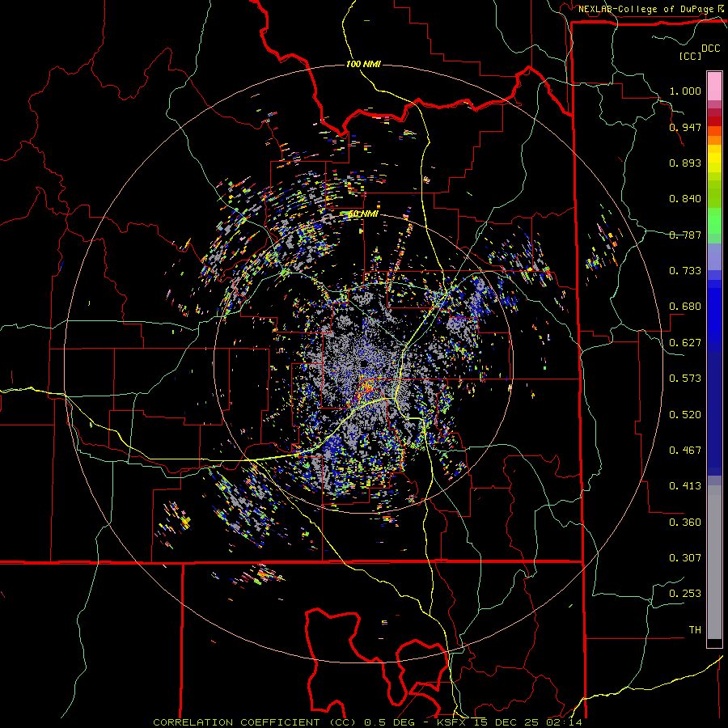Screen dimensions: 728x728
Task: Click the 0.360 value on the color scale
Action: 685,522
